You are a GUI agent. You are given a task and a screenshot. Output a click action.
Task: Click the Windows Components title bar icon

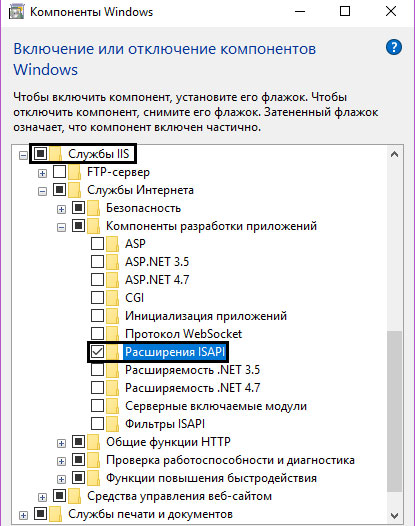(16, 11)
